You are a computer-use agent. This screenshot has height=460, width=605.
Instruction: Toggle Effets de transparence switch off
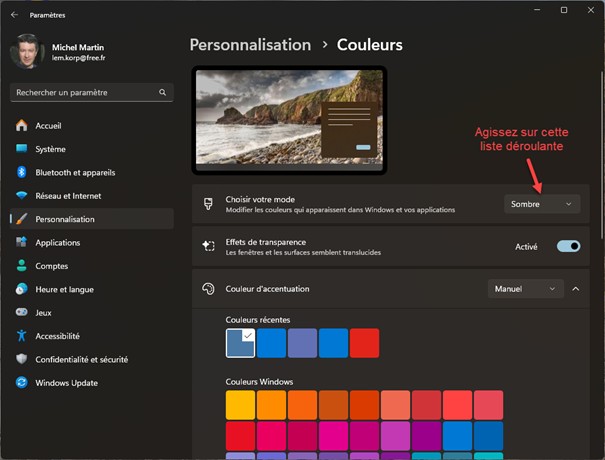pyautogui.click(x=568, y=246)
